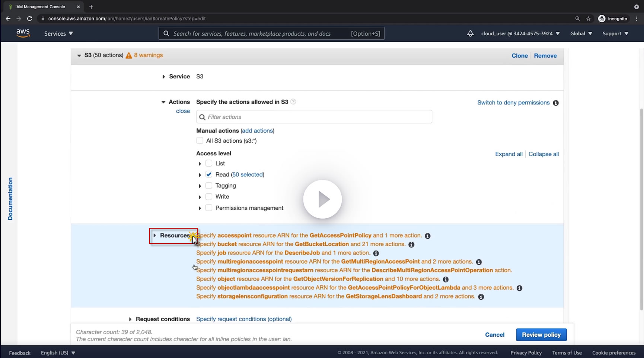Expand the Service section
The height and width of the screenshot is (358, 644).
coord(163,77)
